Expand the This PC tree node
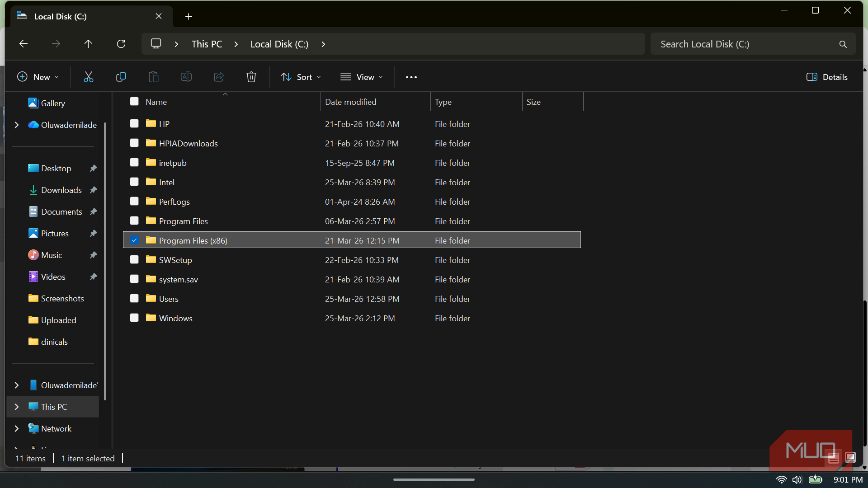 [x=17, y=407]
